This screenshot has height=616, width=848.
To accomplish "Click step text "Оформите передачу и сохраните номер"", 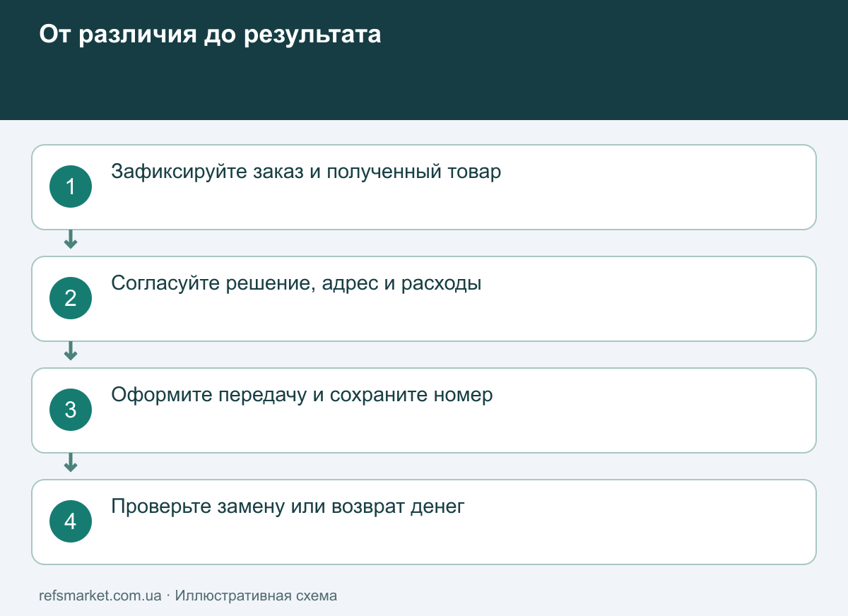I will pyautogui.click(x=302, y=395).
